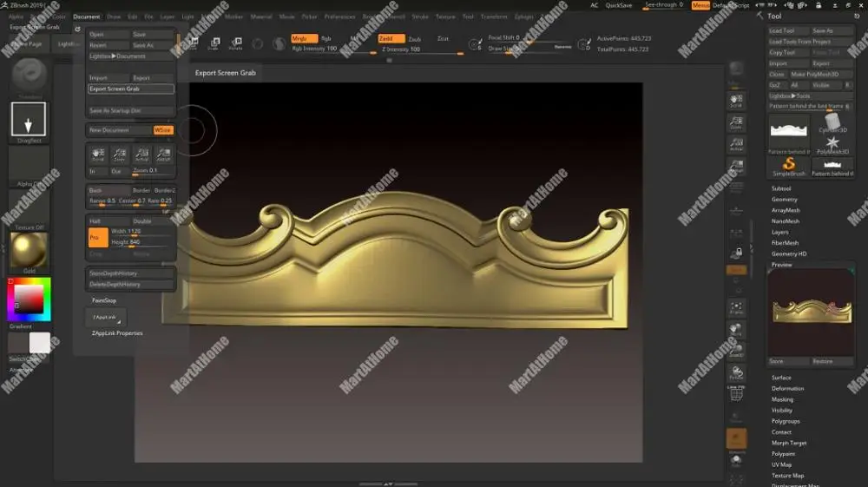
Task: Open the DragRect stroke selector
Action: click(x=29, y=119)
